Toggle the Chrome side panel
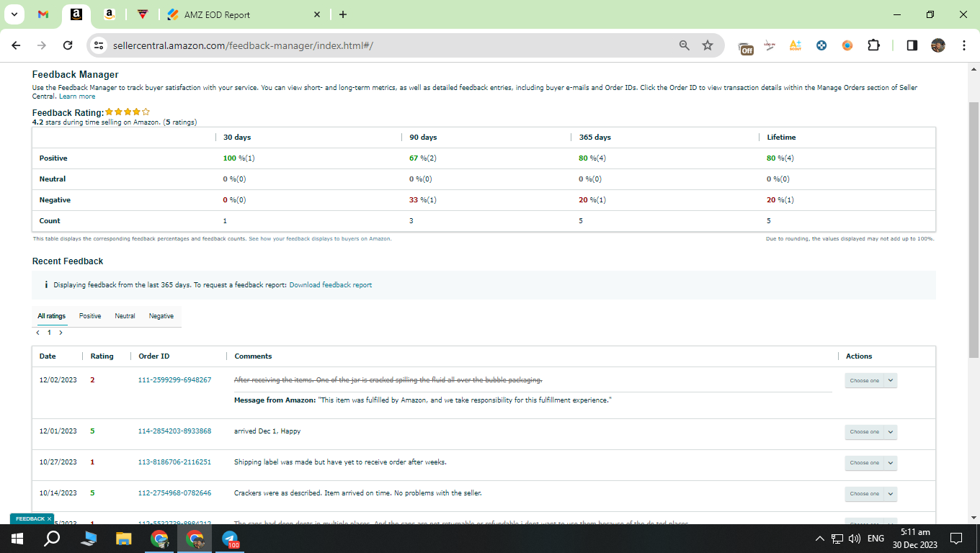 tap(912, 45)
